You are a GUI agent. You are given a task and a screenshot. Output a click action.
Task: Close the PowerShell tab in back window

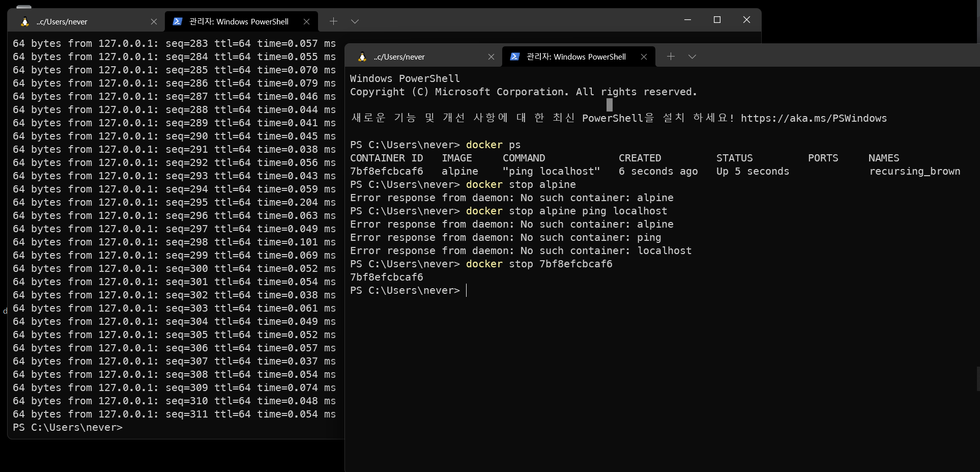[306, 21]
